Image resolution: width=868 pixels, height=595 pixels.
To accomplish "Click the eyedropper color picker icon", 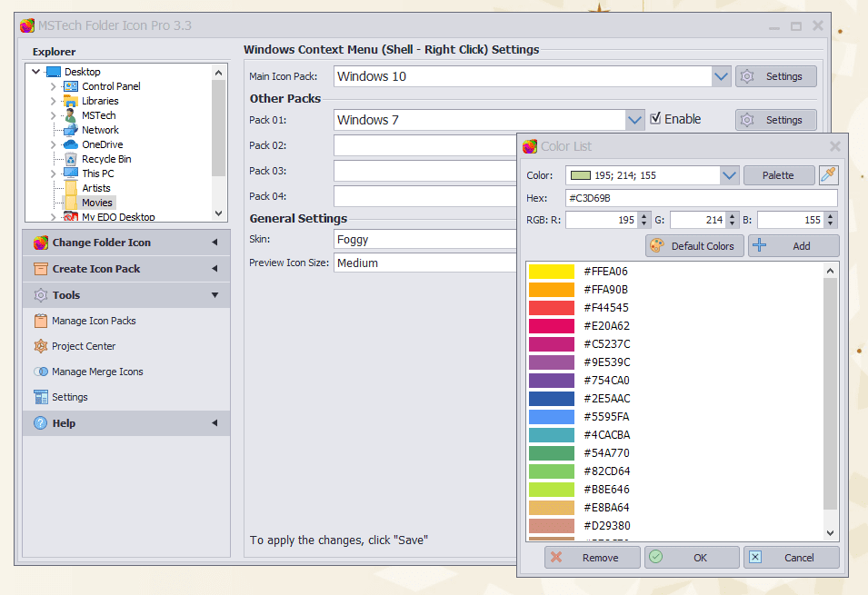I will pyautogui.click(x=828, y=175).
